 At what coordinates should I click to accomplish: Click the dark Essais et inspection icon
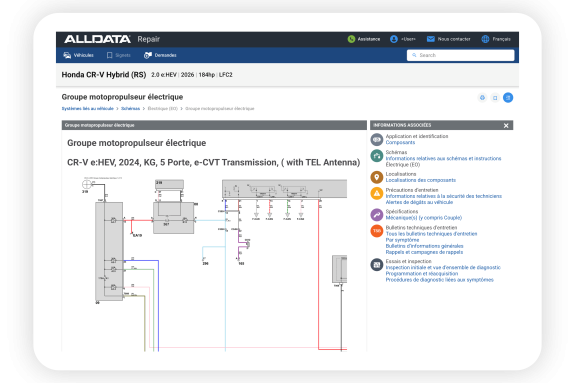377,265
